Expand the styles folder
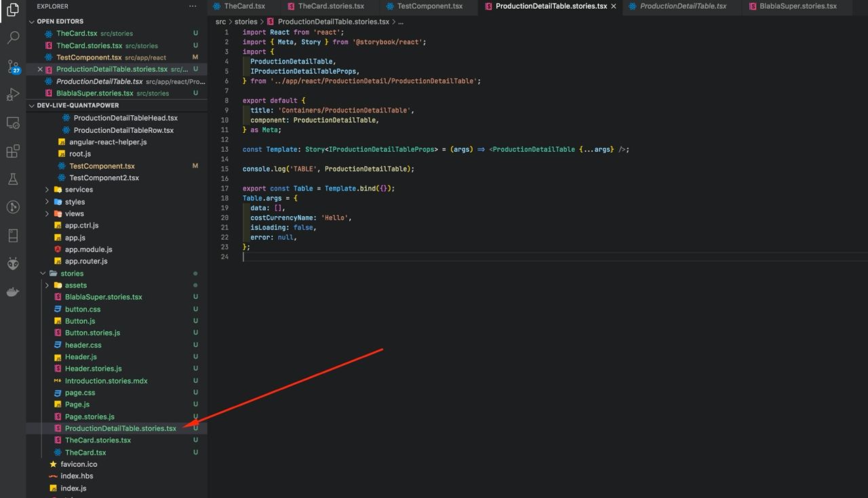 tap(47, 202)
